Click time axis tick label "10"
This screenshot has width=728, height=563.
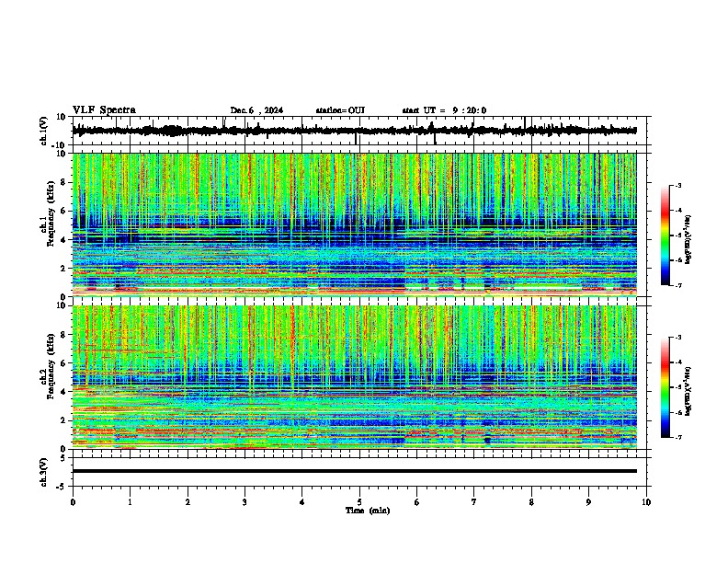coord(646,502)
